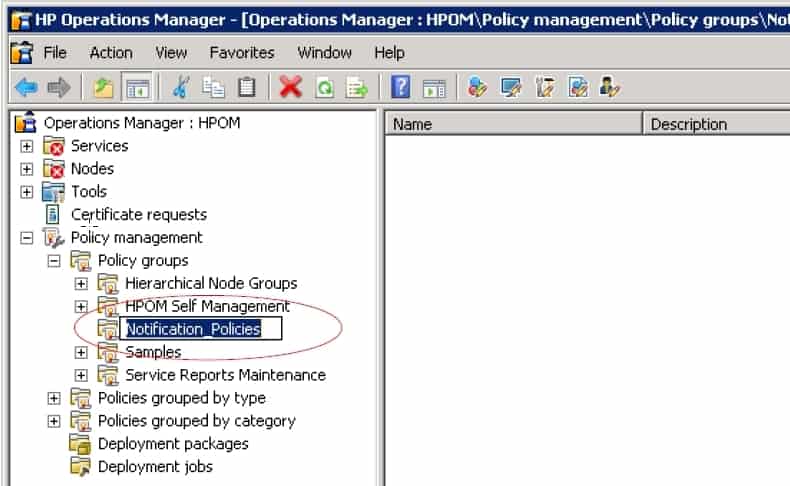Expand the Services tree node
Screen dimensions: 790x486
pyautogui.click(x=26, y=147)
